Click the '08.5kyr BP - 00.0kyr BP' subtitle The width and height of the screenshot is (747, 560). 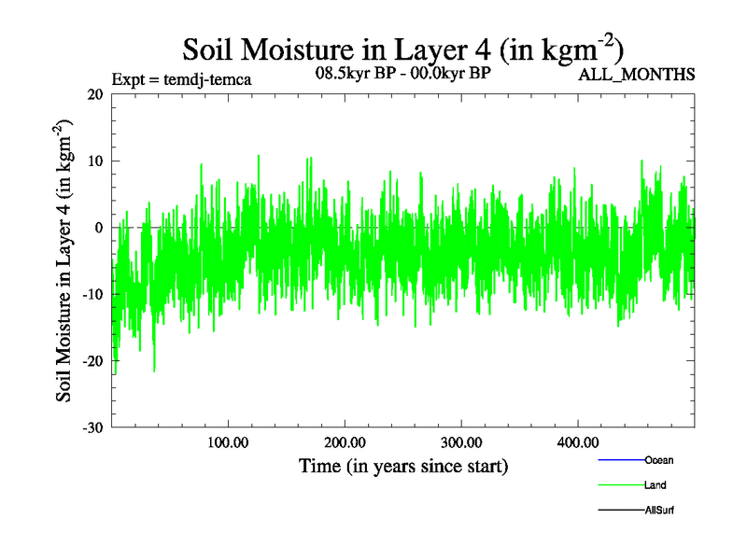coord(403,74)
